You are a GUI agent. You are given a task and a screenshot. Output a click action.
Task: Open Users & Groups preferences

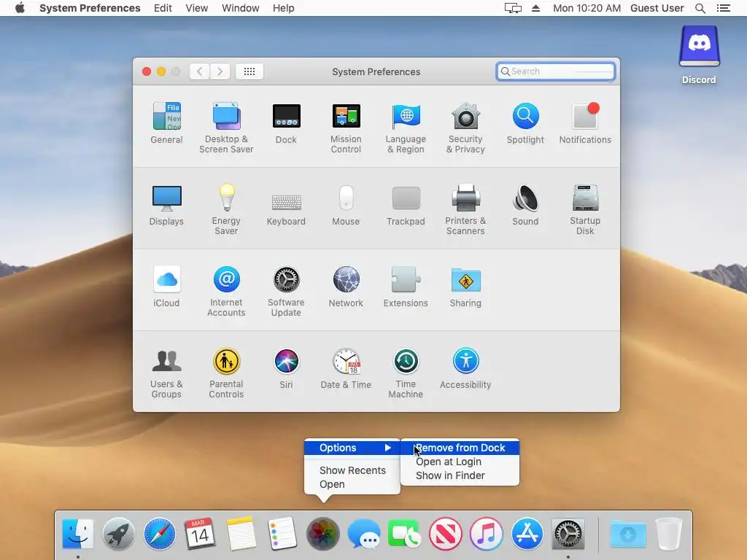[x=166, y=373]
